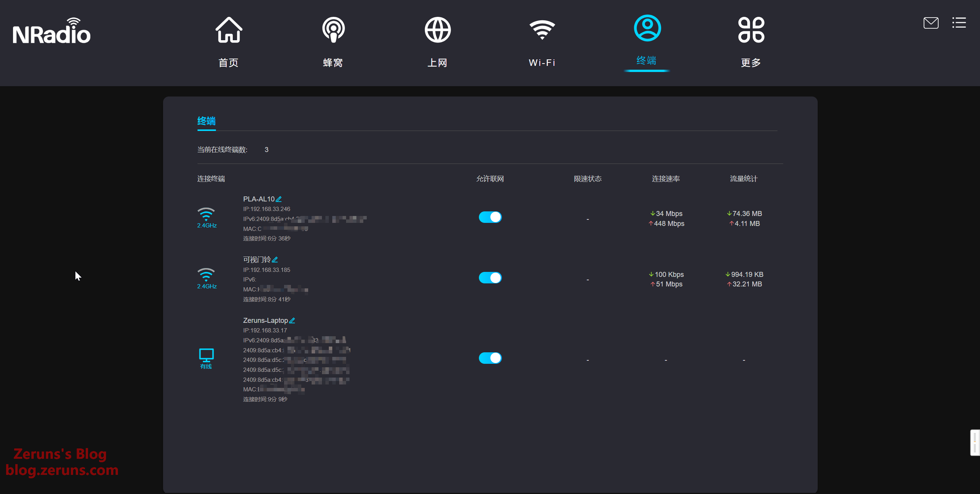The image size is (980, 494).
Task: Click the 2.4GHz Wi-Fi icon for PLA-AL10
Action: point(206,214)
